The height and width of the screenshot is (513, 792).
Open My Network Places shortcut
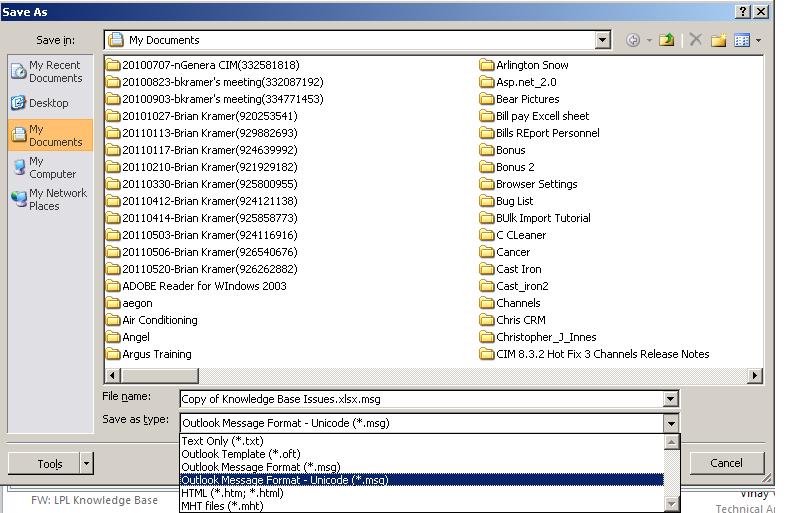click(50, 199)
